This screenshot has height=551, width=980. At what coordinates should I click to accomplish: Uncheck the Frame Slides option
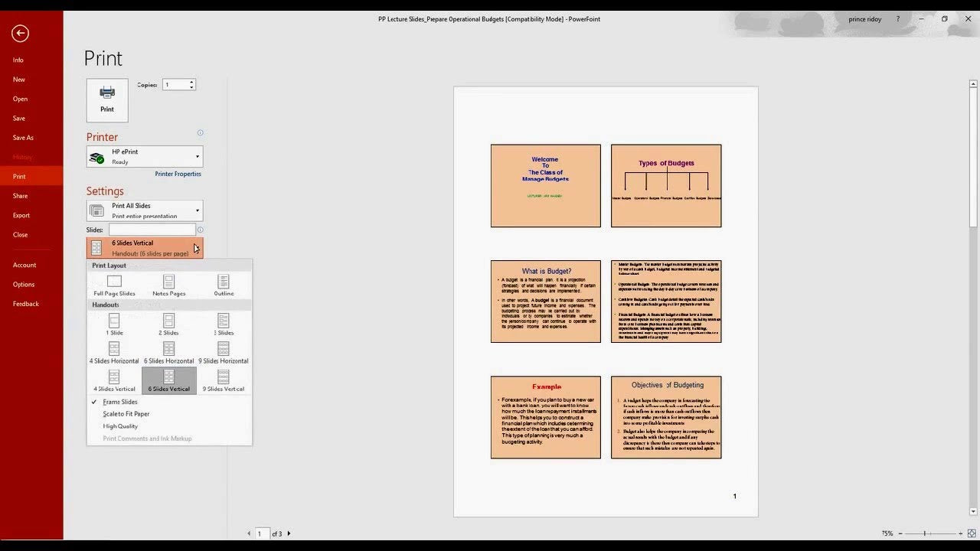(119, 402)
